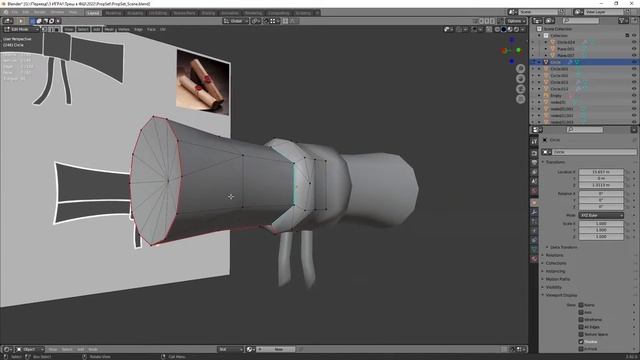Hide Plane.001 via its eye icon
Viewport: 640px width, 360px height.
pos(634,49)
